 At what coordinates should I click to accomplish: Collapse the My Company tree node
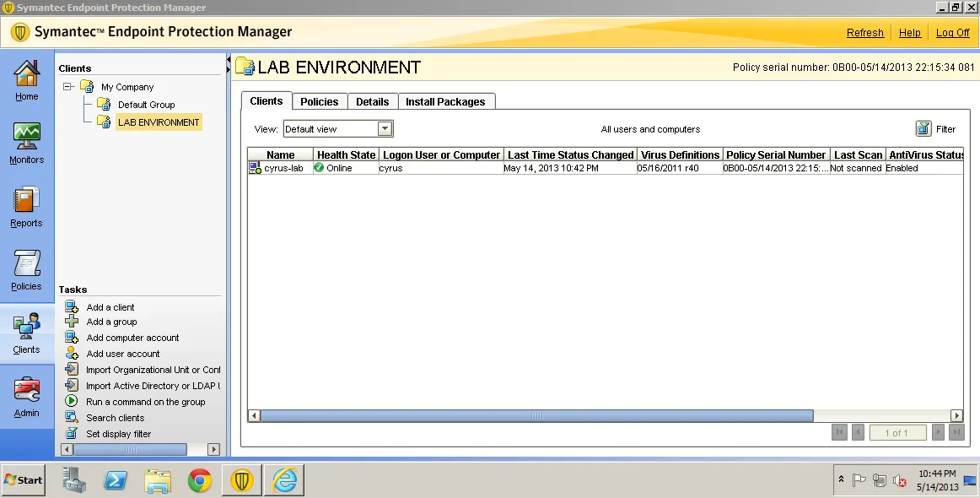(68, 87)
